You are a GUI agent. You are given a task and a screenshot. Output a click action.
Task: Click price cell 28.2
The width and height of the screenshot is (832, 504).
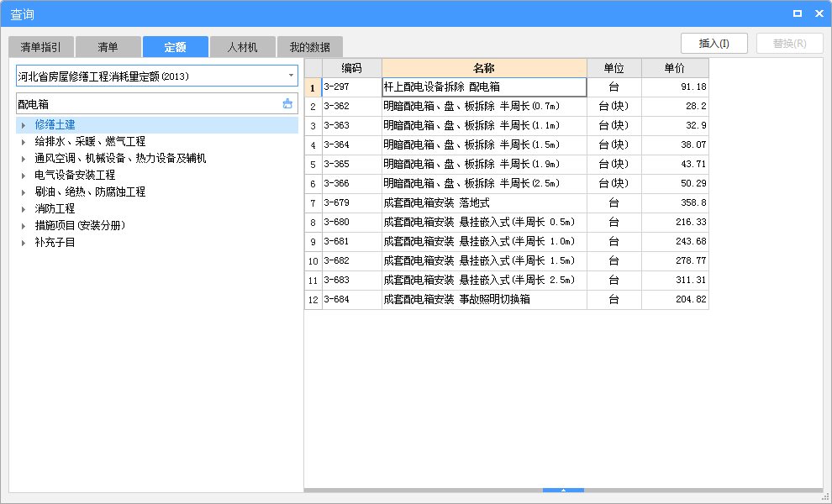675,106
